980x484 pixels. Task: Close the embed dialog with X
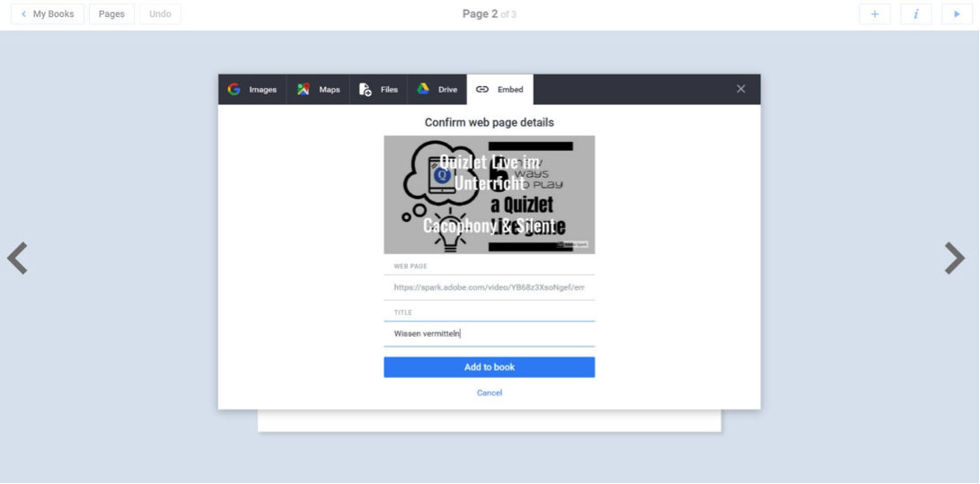point(741,89)
